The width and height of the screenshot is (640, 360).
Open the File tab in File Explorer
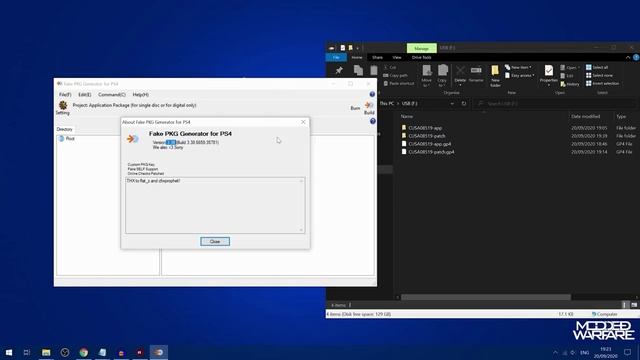(336, 58)
